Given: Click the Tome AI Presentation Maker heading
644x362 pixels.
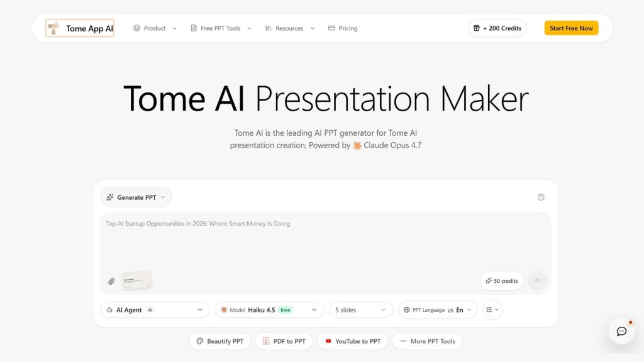Looking at the screenshot, I should 326,99.
